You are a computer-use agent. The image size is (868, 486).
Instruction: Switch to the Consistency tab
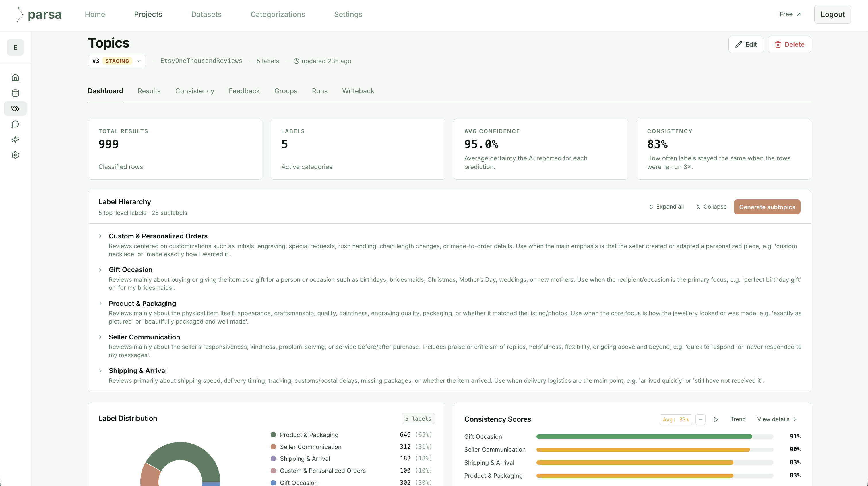click(194, 91)
